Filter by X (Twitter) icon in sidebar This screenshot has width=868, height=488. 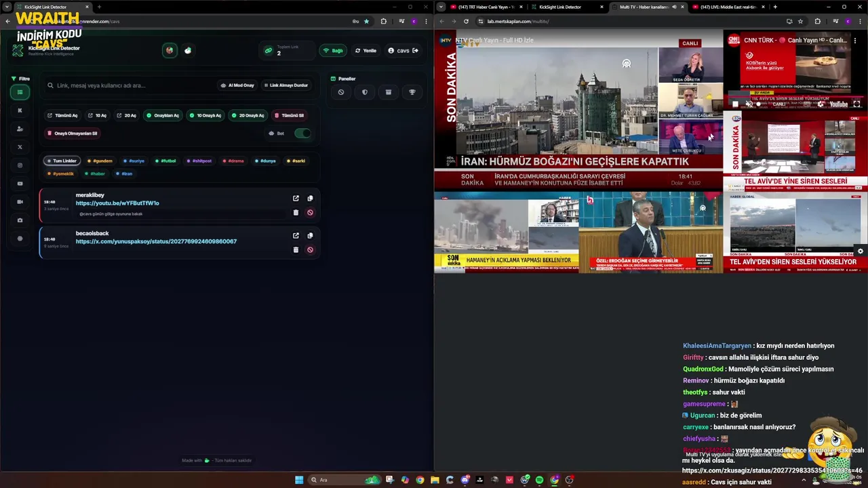pyautogui.click(x=20, y=147)
